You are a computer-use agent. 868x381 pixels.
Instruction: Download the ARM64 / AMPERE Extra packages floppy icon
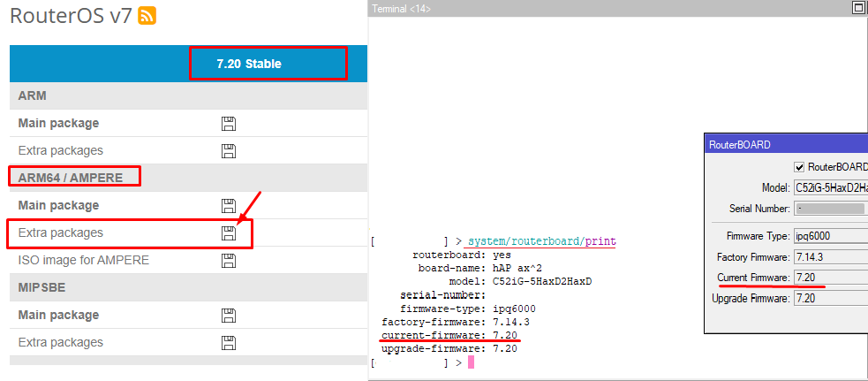pos(228,233)
